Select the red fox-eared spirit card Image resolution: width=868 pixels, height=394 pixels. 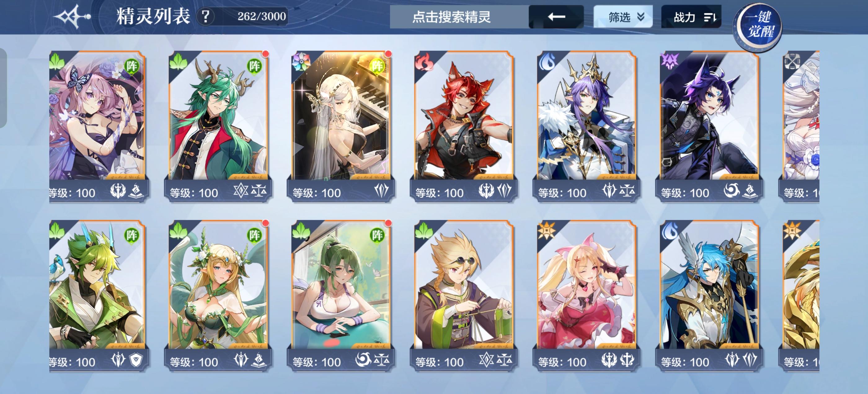coord(463,126)
